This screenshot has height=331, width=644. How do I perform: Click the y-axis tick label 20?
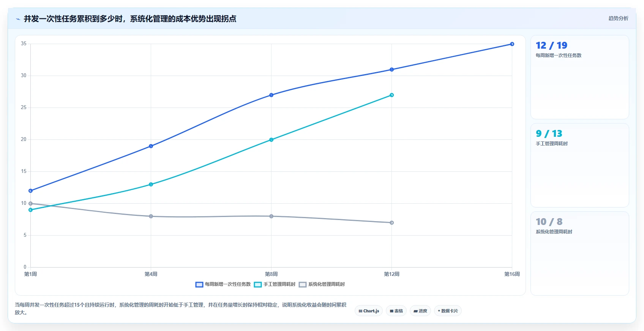pos(24,139)
